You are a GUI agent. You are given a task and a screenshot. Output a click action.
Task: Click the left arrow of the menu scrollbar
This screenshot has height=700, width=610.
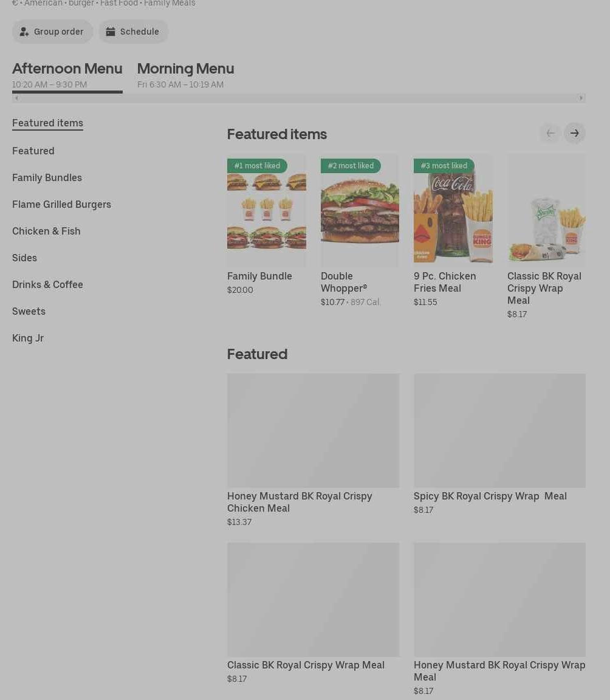(16, 98)
